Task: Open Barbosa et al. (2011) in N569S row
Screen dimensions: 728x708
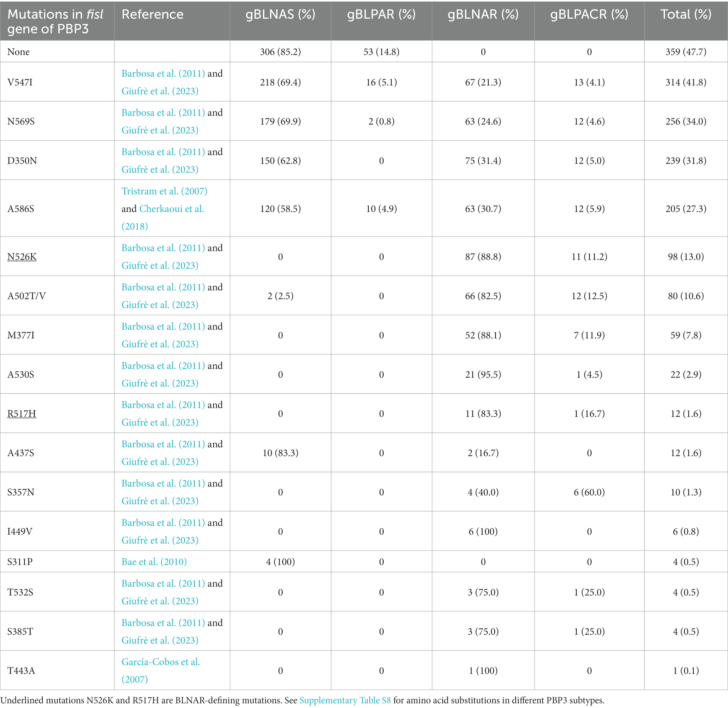Action: (163, 113)
